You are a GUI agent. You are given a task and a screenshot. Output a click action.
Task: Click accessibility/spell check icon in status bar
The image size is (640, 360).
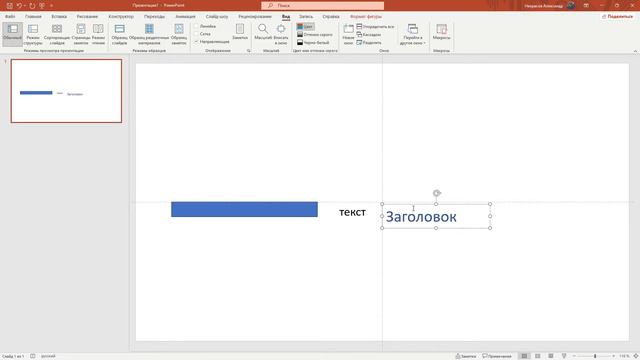coord(33,356)
